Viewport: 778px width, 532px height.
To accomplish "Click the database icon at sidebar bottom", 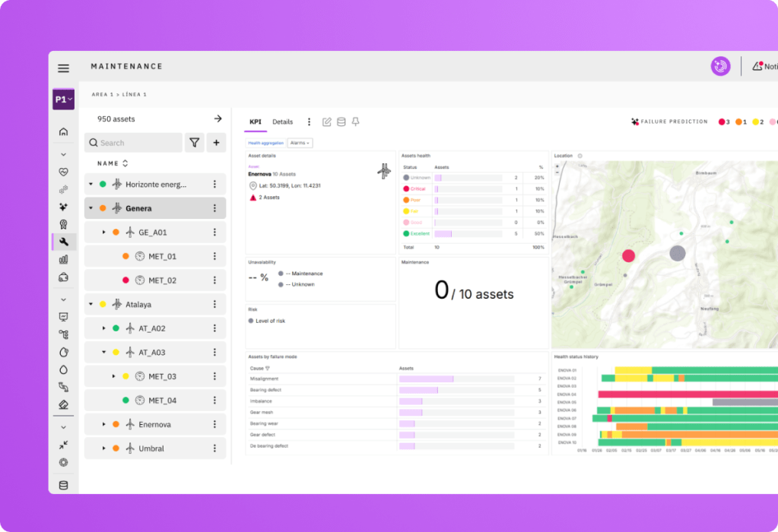I will coord(63,486).
